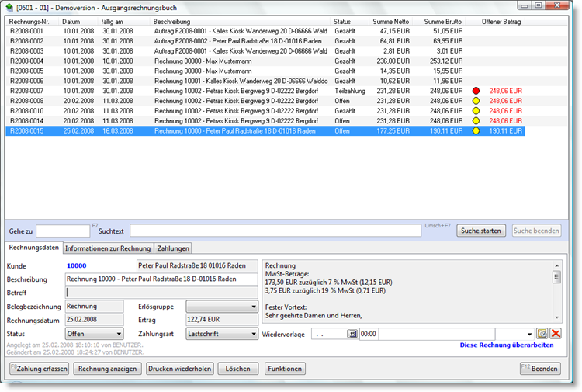Open the Zahlungen tab
Screen dimensions: 582x392
(173, 248)
